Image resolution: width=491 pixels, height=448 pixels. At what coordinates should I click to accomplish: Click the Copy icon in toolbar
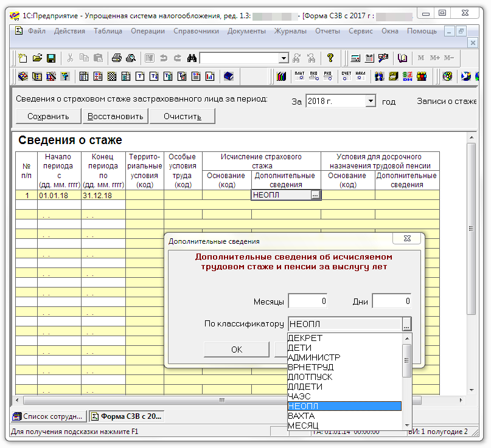pyautogui.click(x=84, y=58)
